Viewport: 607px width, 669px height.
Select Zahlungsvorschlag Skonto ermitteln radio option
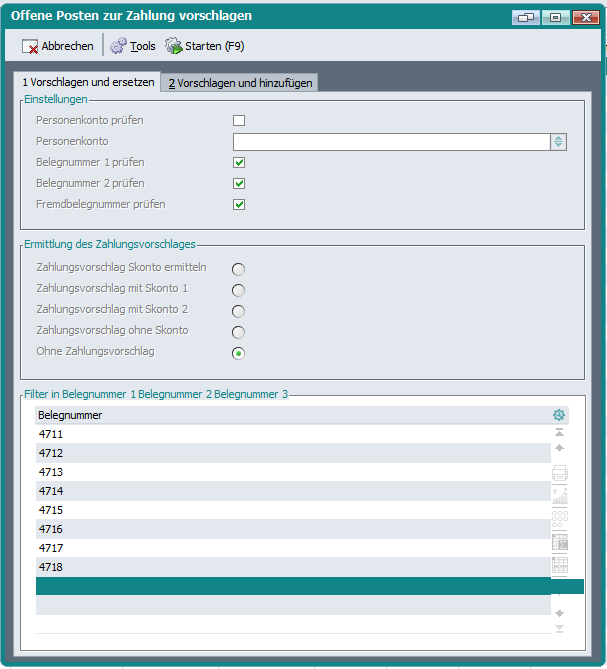click(x=238, y=268)
